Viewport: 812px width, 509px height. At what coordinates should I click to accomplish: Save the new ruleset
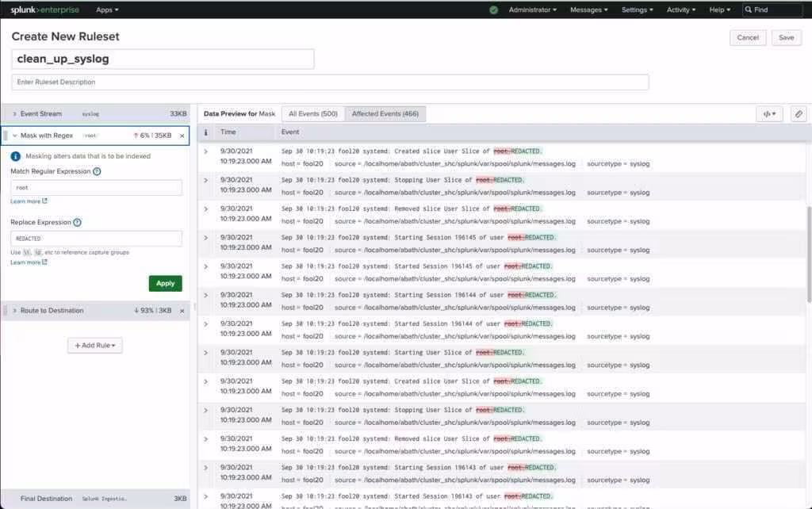click(x=786, y=37)
